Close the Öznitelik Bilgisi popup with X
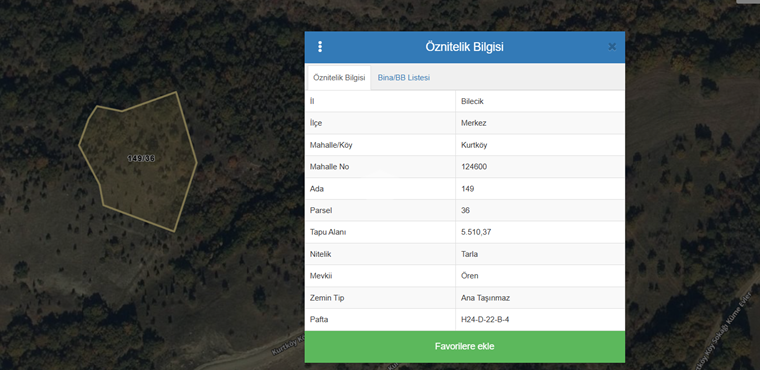The width and height of the screenshot is (760, 370). (612, 47)
